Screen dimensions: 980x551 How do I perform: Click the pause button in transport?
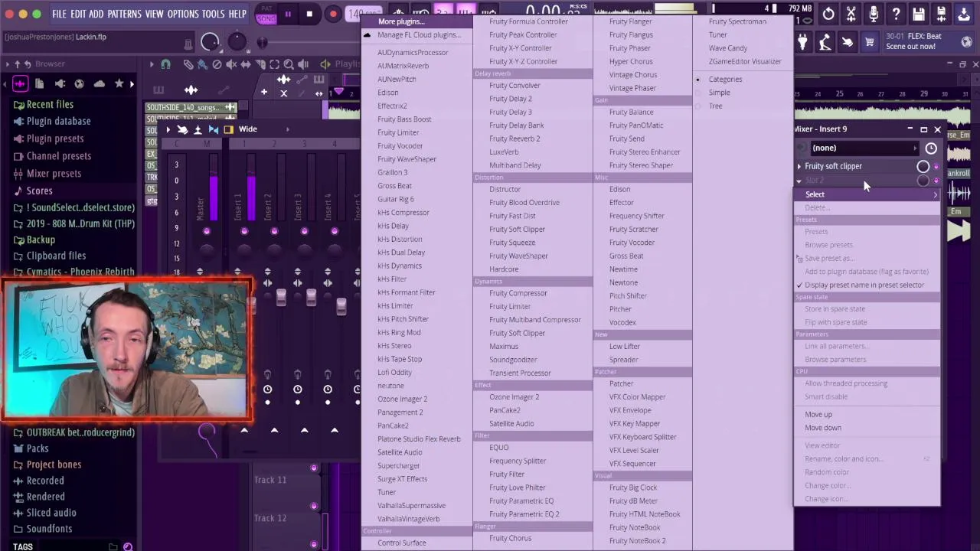[x=288, y=14]
